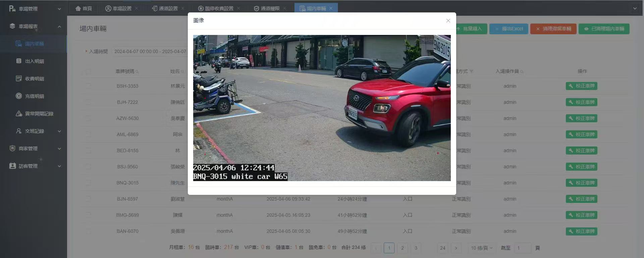This screenshot has width=644, height=258.
Task: Check the row for BJN-8597
Action: [88, 199]
